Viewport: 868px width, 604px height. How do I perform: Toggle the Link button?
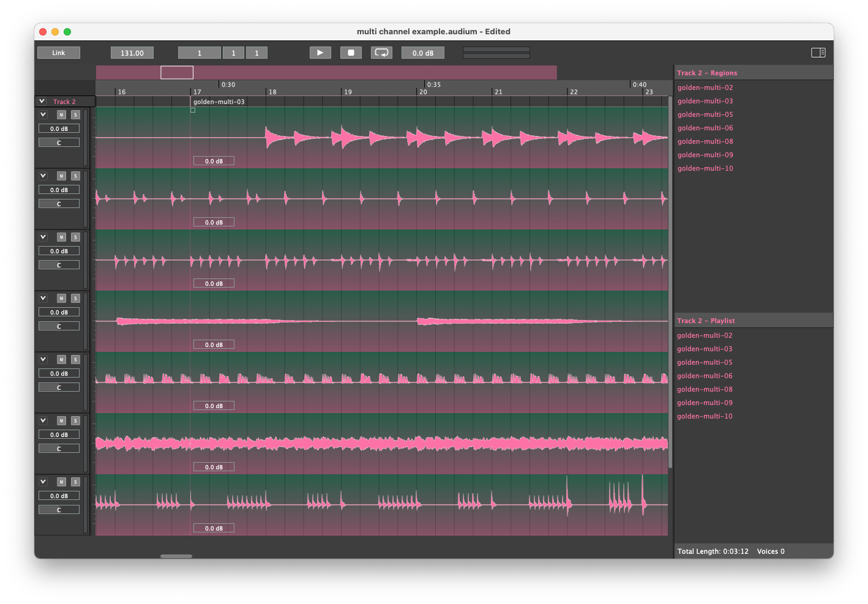click(59, 53)
